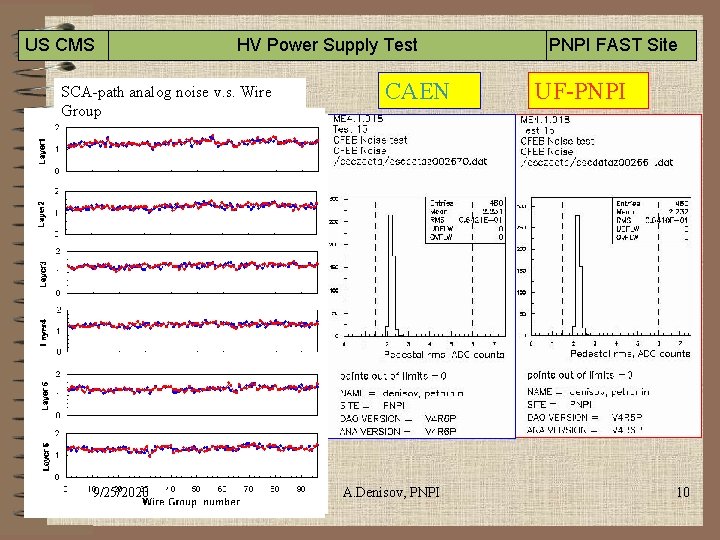This screenshot has height=540, width=720.
Task: Click the yellow UF-PNPI label box
Action: [588, 90]
